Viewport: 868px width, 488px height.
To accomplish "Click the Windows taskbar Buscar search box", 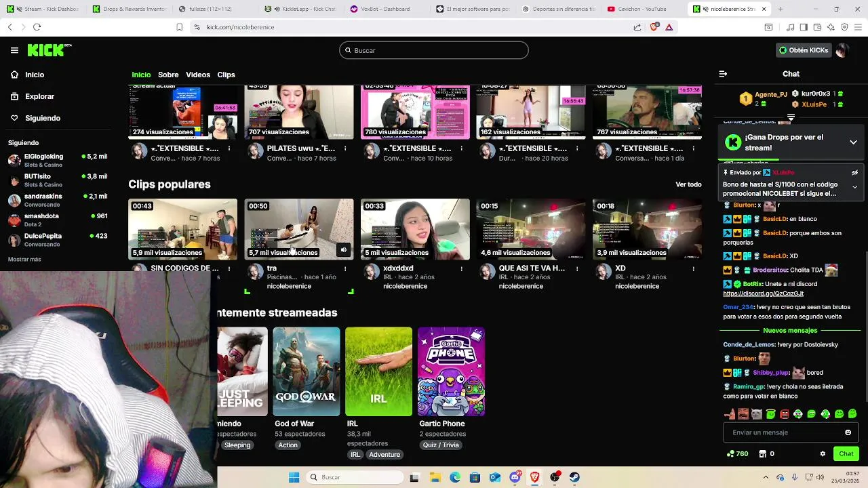I will tap(354, 477).
